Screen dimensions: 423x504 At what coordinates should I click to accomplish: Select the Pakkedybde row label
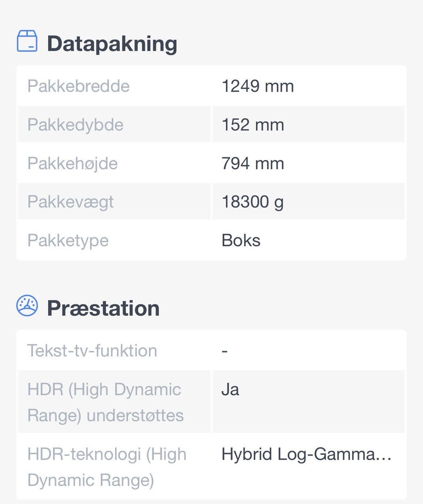point(75,125)
